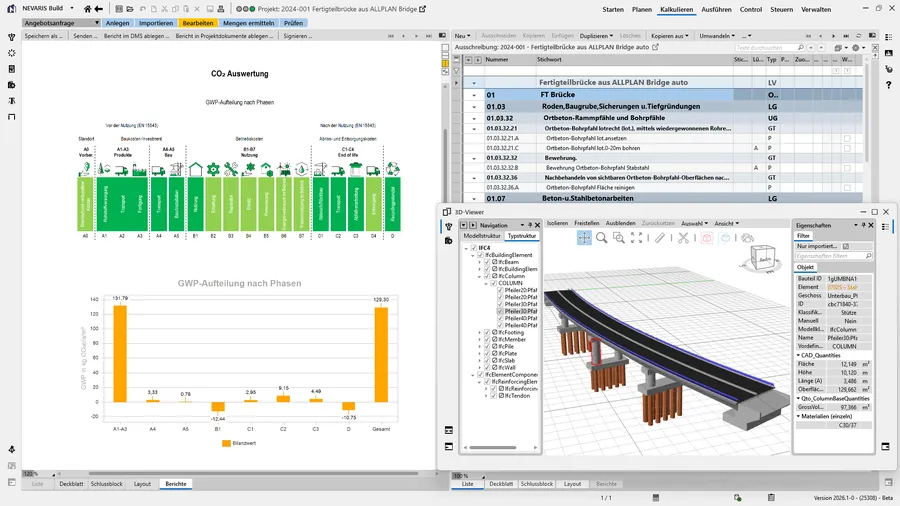Open the Umwandeln dropdown
This screenshot has width=900, height=506.
point(717,36)
